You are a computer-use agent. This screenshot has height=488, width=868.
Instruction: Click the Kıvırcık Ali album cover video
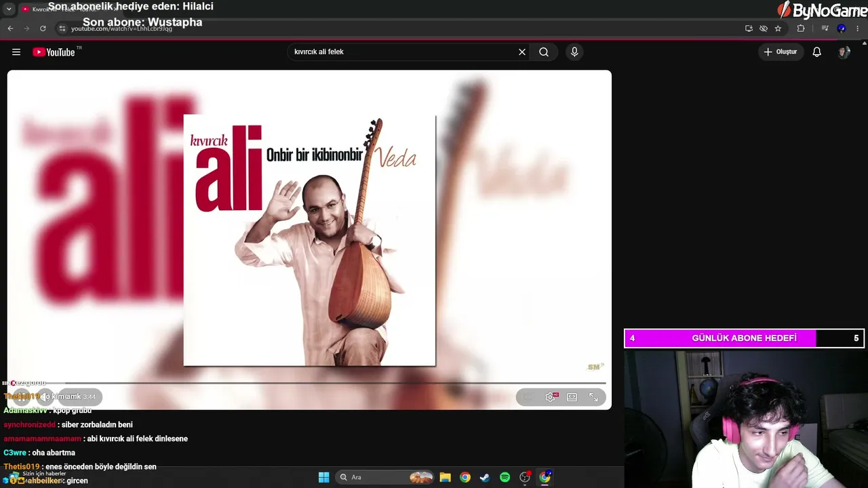click(309, 240)
